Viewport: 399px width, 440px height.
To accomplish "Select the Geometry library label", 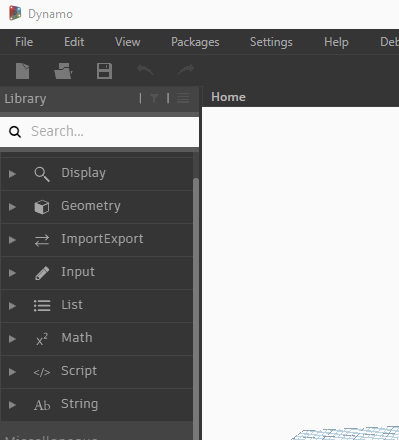I will [91, 206].
